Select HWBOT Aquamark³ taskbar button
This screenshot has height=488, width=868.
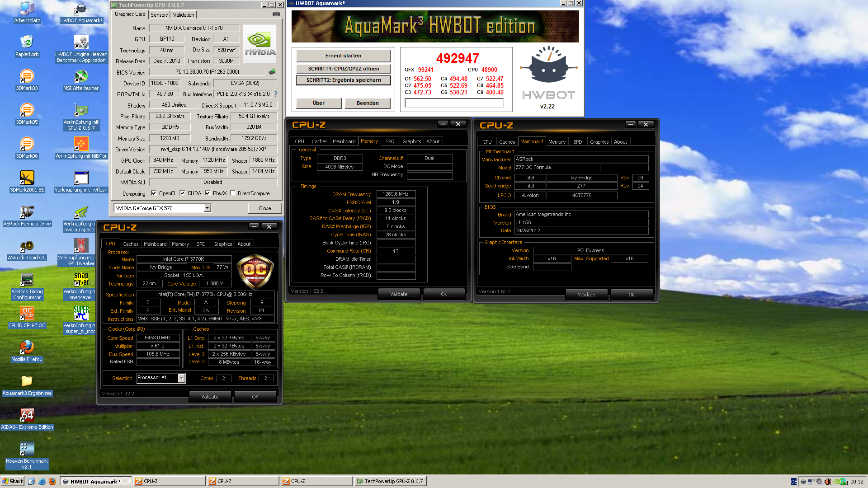coord(95,481)
